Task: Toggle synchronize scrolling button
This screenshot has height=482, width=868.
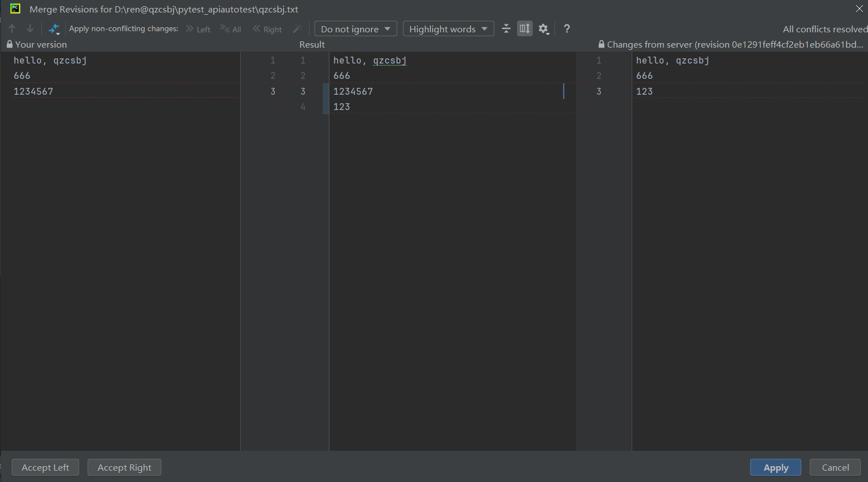Action: 525,28
